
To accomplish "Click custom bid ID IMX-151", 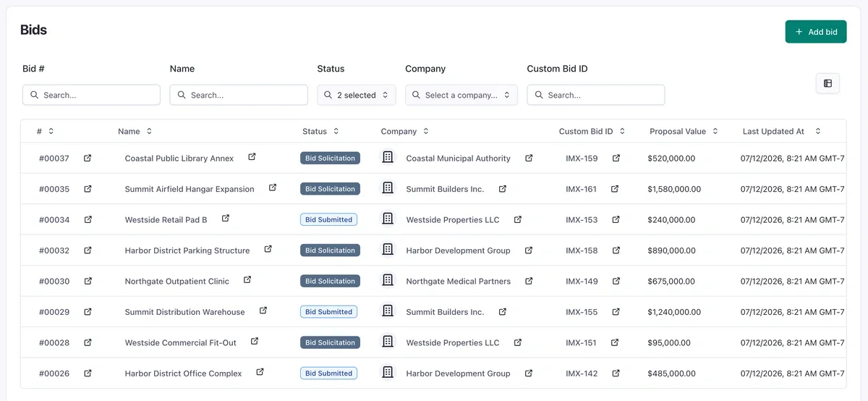I will (x=581, y=343).
